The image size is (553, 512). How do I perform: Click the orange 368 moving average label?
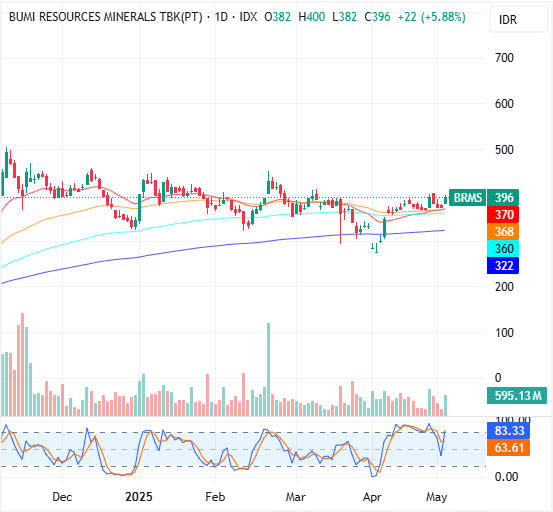point(503,231)
